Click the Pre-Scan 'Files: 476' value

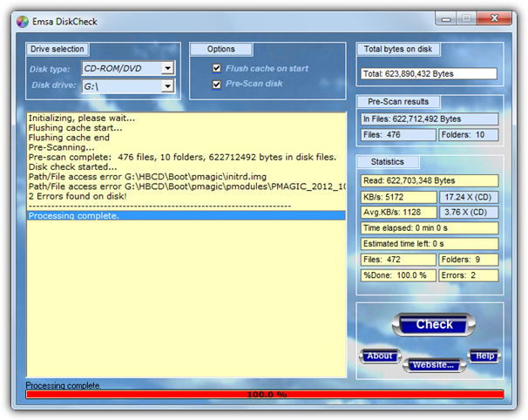click(398, 135)
